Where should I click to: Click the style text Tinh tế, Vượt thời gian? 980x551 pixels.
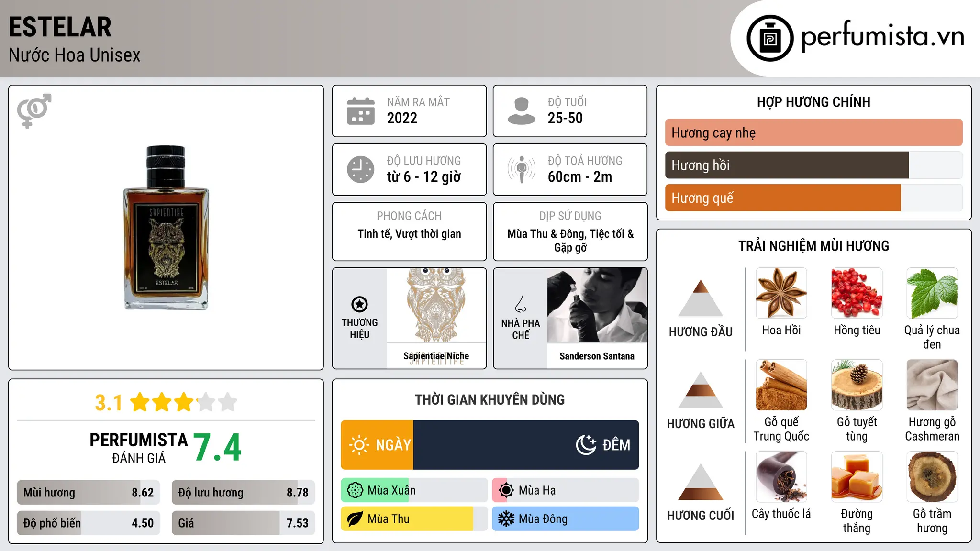(409, 234)
